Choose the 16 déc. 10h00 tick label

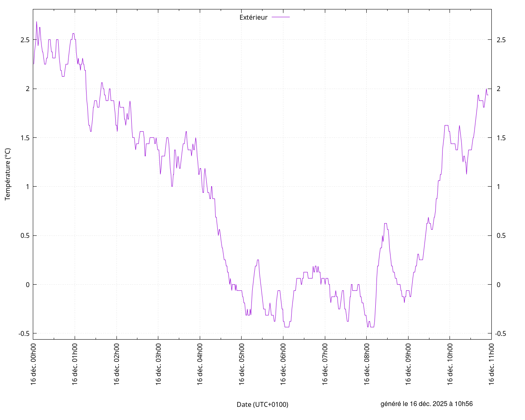[x=450, y=364]
